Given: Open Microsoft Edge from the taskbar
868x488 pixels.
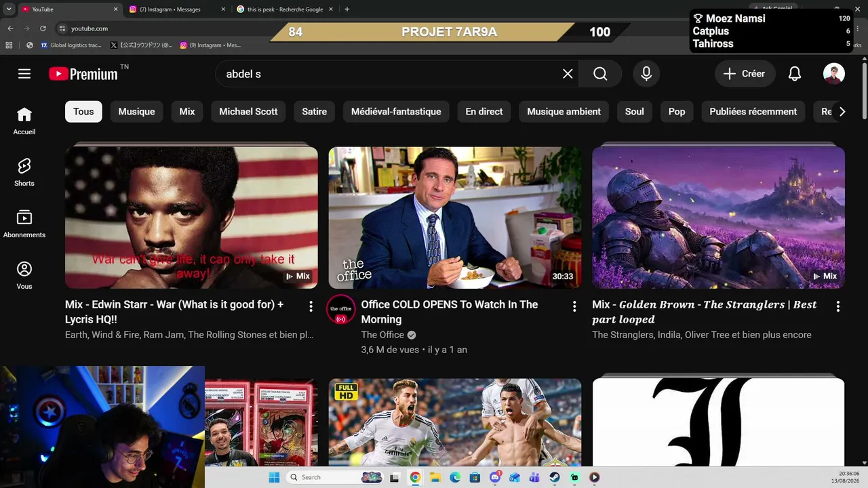Looking at the screenshot, I should tap(455, 477).
